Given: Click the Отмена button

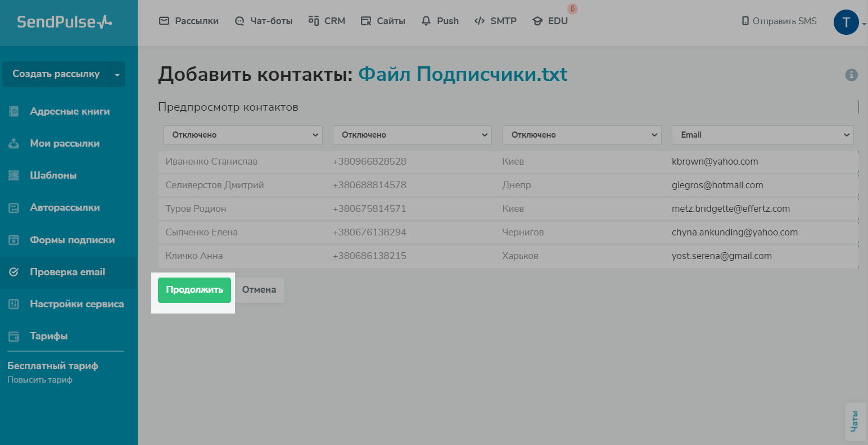Looking at the screenshot, I should tap(259, 290).
